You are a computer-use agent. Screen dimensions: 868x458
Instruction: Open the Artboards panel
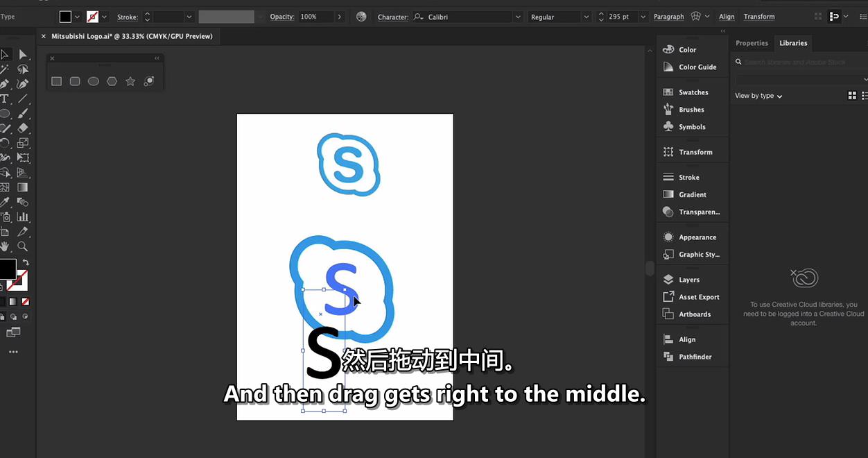pyautogui.click(x=687, y=314)
